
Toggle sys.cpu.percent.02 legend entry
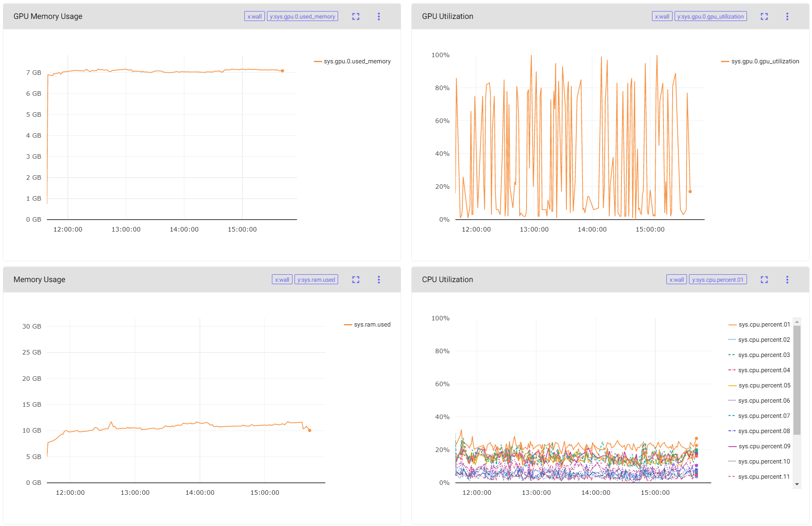click(759, 340)
